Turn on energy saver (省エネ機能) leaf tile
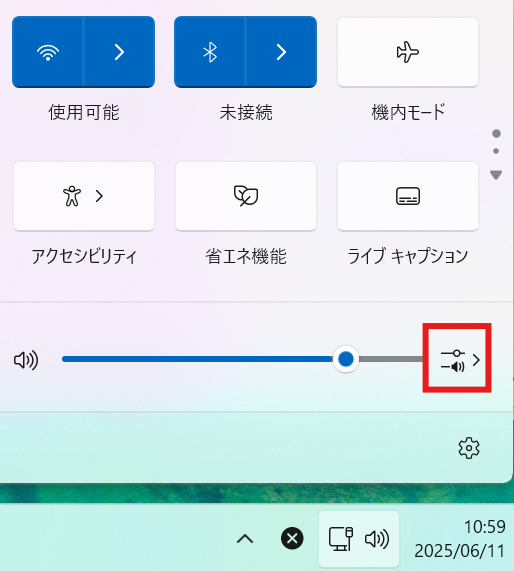The height and width of the screenshot is (571, 514). coord(246,196)
